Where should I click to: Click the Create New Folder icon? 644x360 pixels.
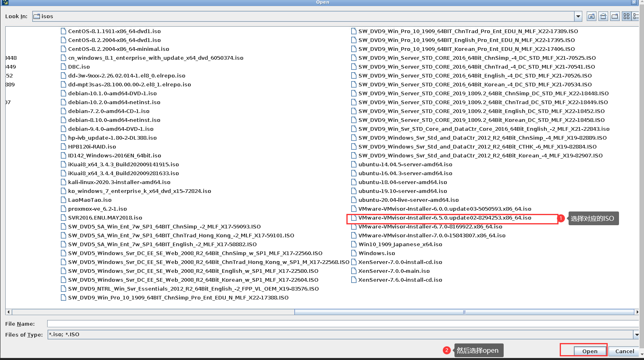(615, 17)
